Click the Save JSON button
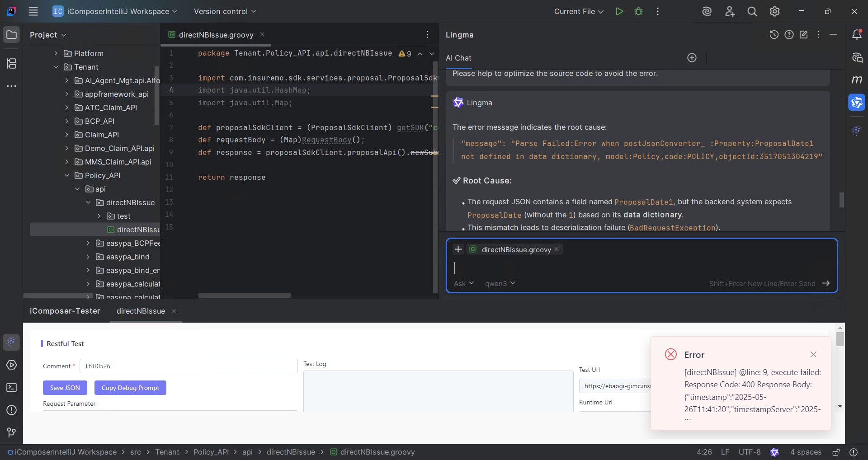This screenshot has width=868, height=460. [65, 388]
